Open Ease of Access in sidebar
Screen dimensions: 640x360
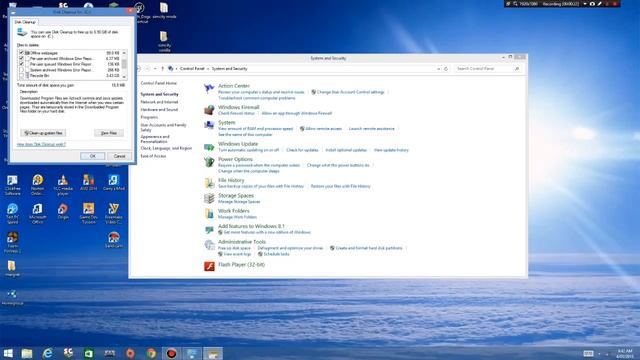click(153, 156)
